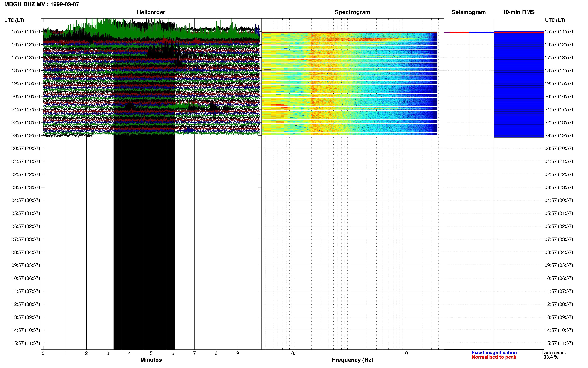This screenshot has width=588, height=368.
Task: Click right time label 05:57 (01:57)
Action: tap(559, 213)
